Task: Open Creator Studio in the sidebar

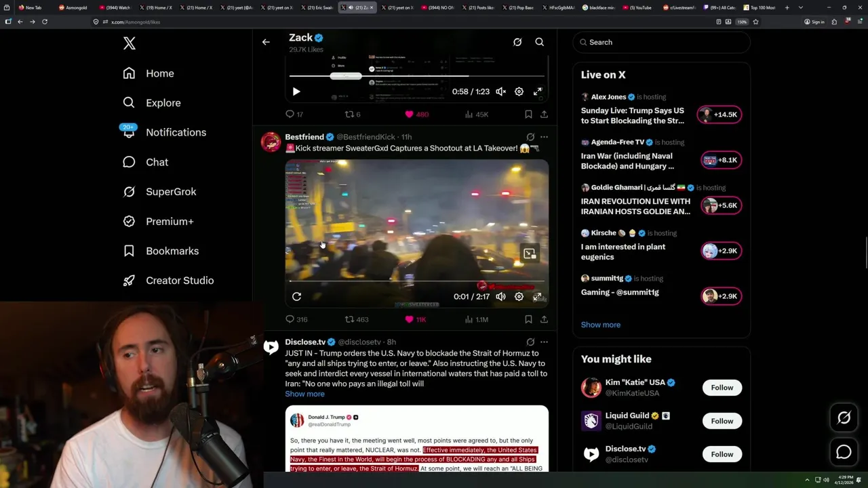Action: coord(168,281)
